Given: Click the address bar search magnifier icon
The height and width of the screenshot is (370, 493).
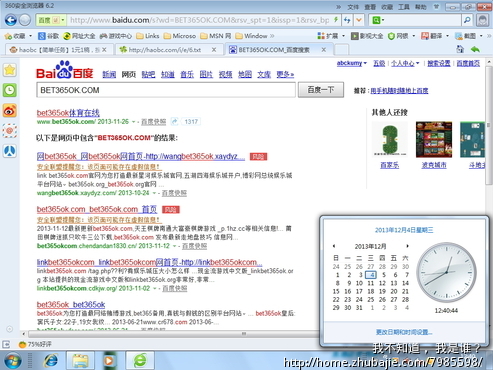Looking at the screenshot, I should pos(467,20).
